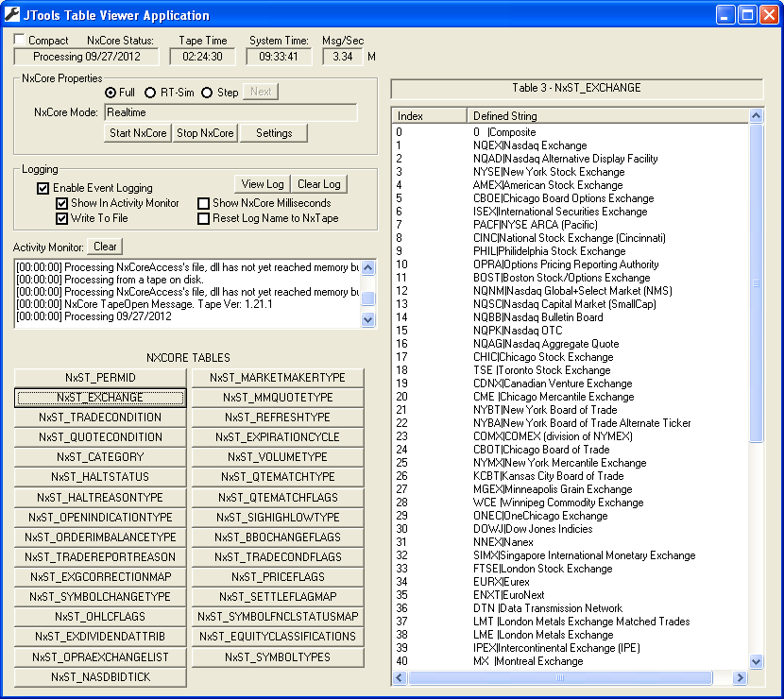Viewport: 784px width, 699px height.
Task: Enable Show NxCore Milliseconds checkbox
Action: tap(203, 203)
